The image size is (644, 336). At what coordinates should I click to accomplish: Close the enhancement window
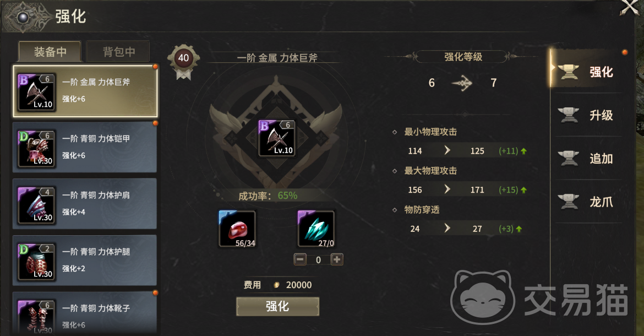coord(630,7)
